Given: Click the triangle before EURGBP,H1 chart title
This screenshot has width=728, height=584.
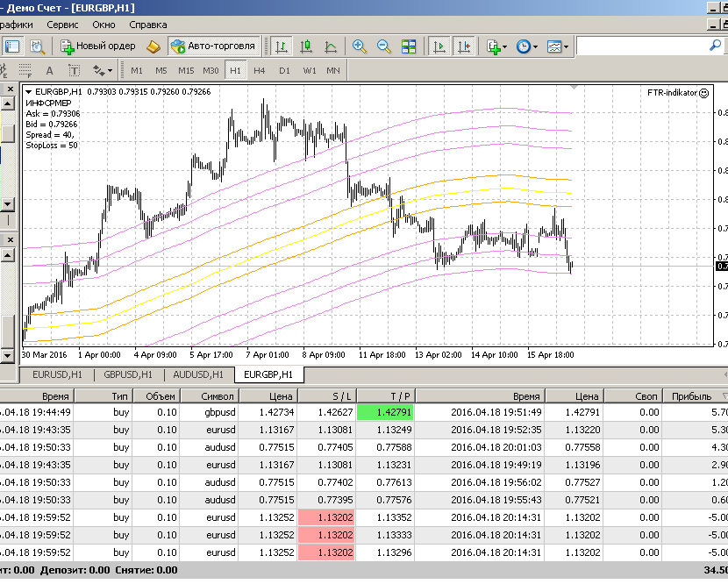Looking at the screenshot, I should 29,92.
